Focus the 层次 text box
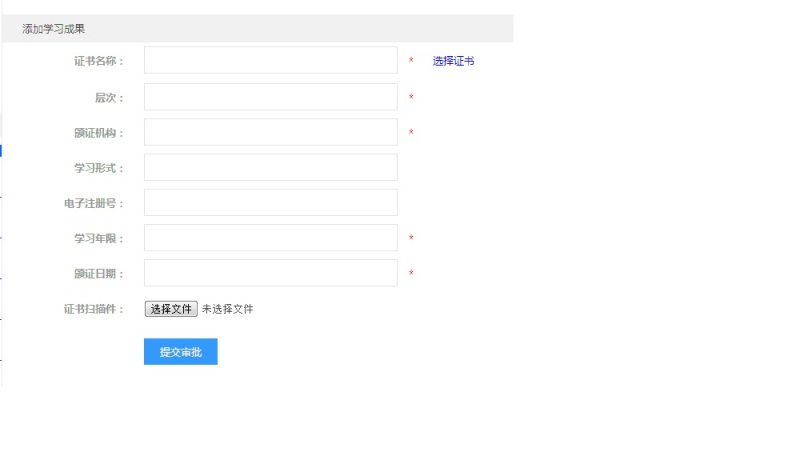800x476 pixels. tap(270, 97)
